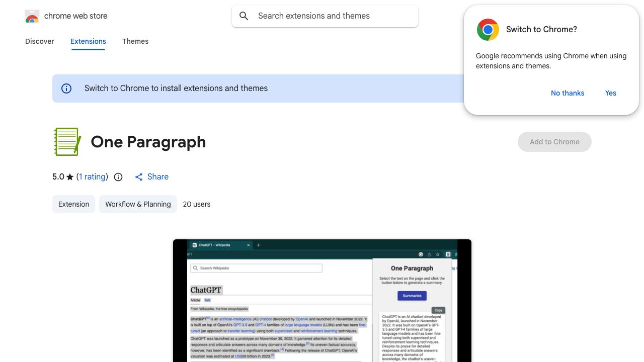Viewport: 644px width, 362px height.
Task: Open the Discover tab
Action: pos(40,41)
